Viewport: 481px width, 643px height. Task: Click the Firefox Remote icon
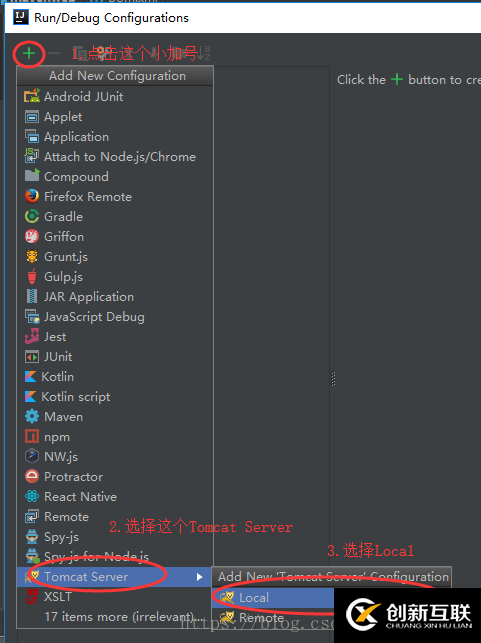pos(32,196)
